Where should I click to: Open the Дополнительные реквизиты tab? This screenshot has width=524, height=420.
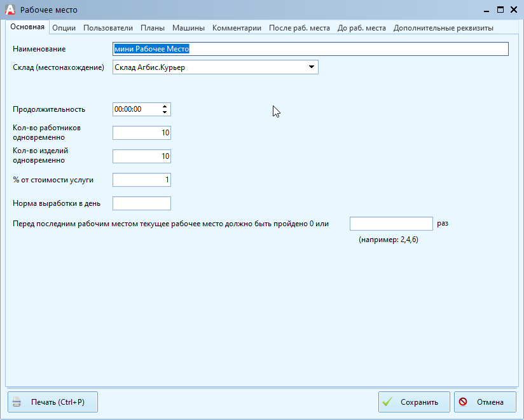point(443,28)
